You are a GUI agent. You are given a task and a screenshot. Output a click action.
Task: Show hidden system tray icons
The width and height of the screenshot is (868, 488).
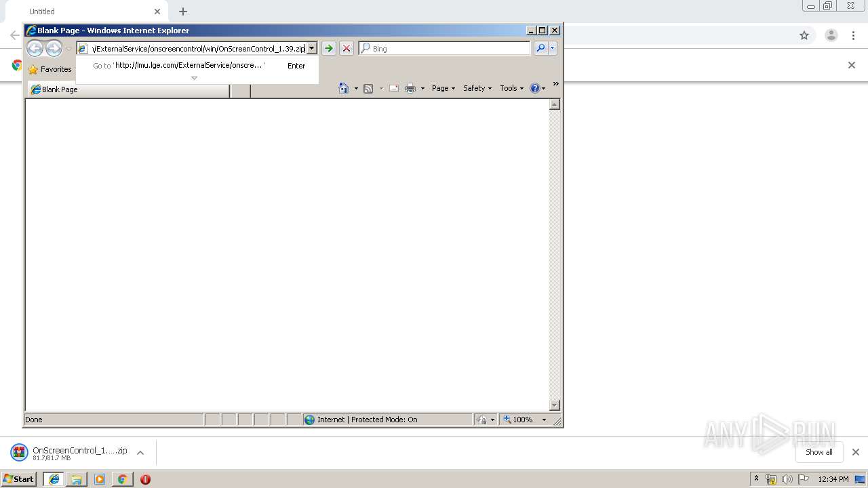[x=757, y=479]
